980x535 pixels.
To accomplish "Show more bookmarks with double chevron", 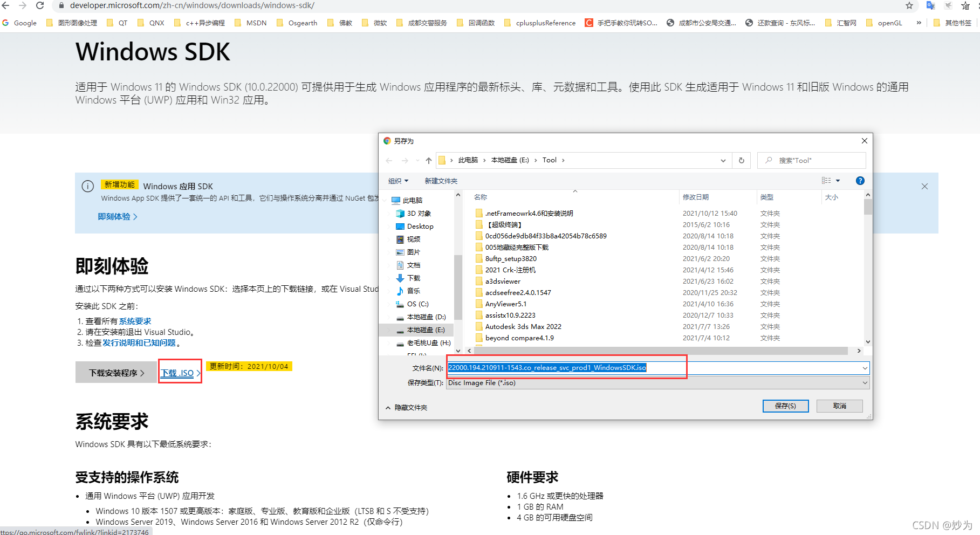I will tap(919, 23).
